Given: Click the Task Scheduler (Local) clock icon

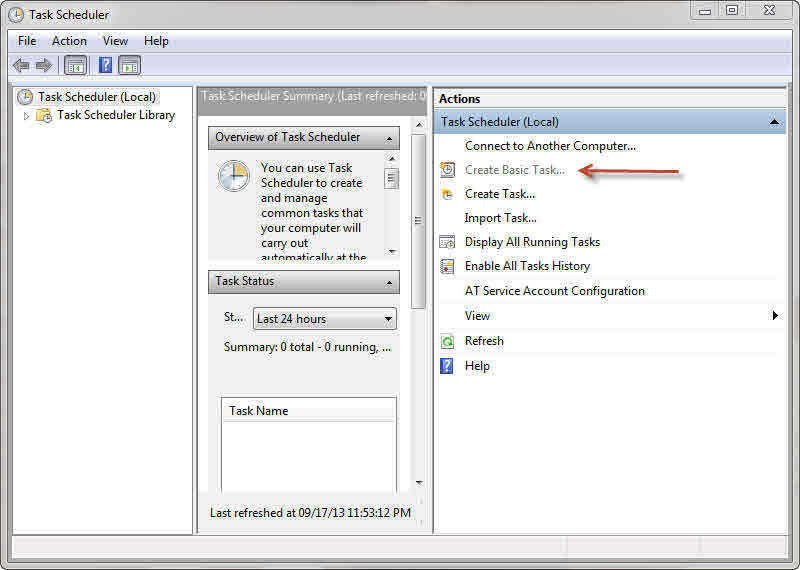Looking at the screenshot, I should tap(25, 97).
